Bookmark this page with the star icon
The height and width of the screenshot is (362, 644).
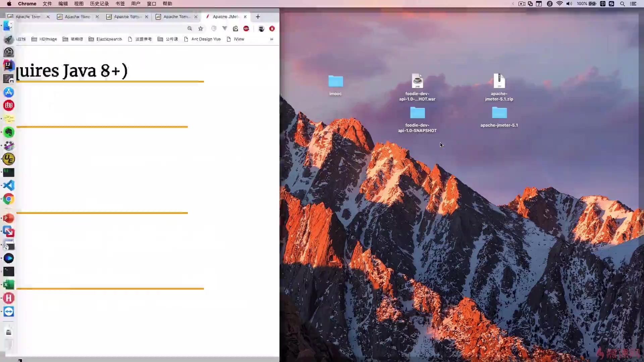pyautogui.click(x=201, y=28)
